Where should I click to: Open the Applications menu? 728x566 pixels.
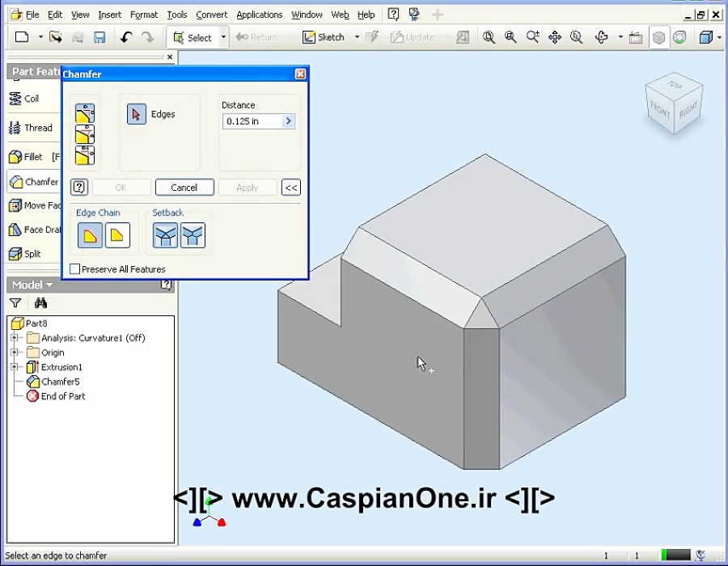pyautogui.click(x=259, y=14)
